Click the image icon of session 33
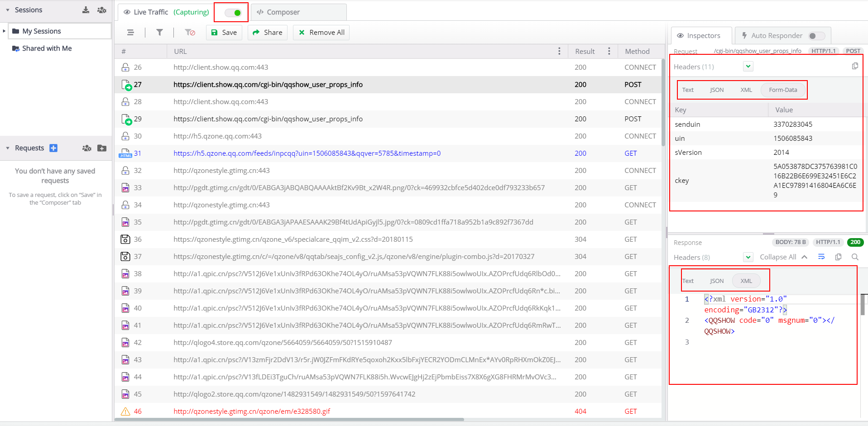This screenshot has height=426, width=868. [125, 188]
